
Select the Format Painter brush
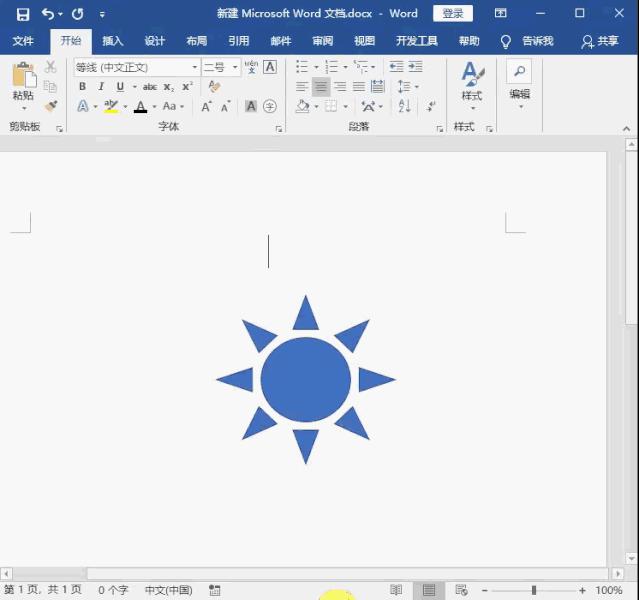(51, 106)
